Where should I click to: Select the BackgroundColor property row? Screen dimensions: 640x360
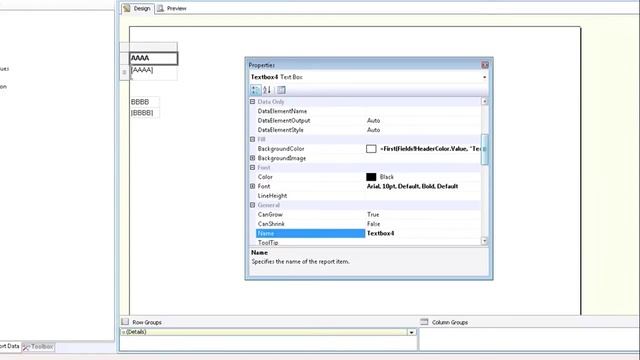coord(281,149)
